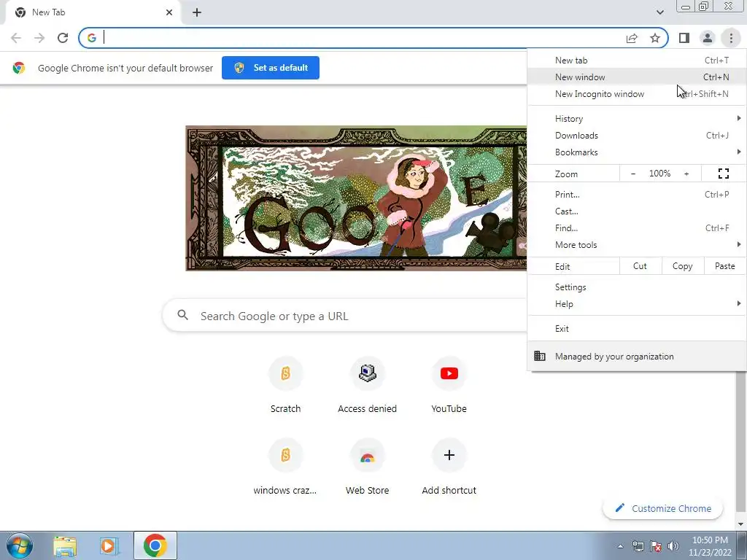Screen dimensions: 747x560
Task: Close the New Tab tab
Action: (169, 12)
